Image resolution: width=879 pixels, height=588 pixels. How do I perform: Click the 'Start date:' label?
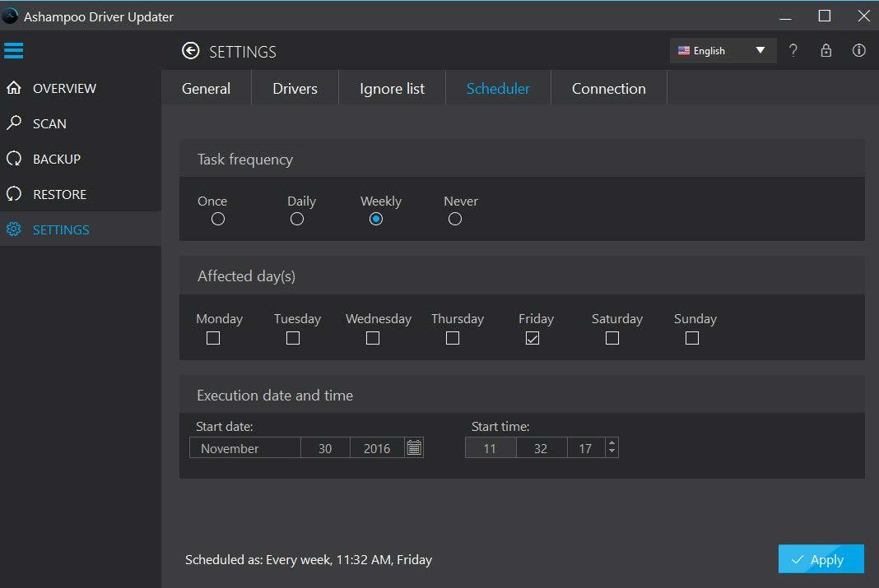[224, 426]
